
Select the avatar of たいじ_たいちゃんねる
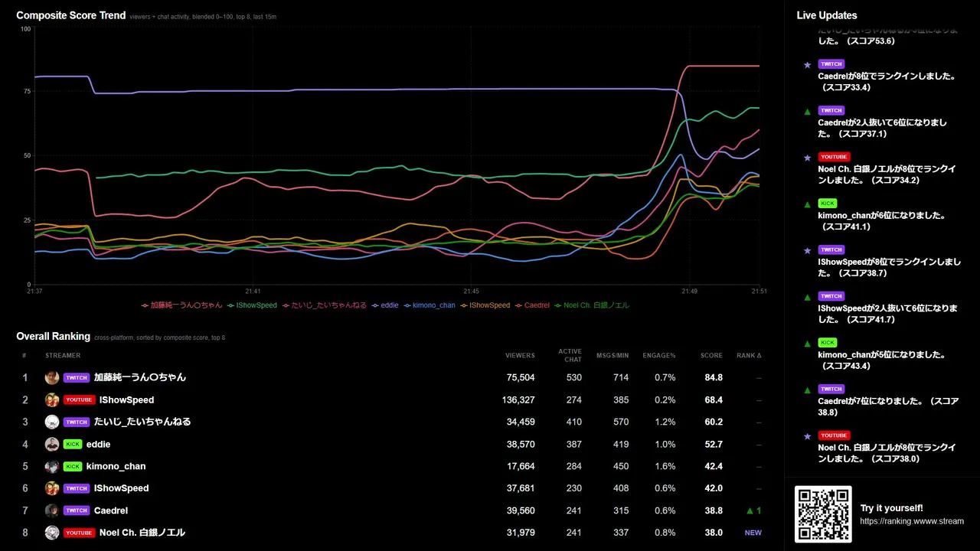click(x=52, y=422)
